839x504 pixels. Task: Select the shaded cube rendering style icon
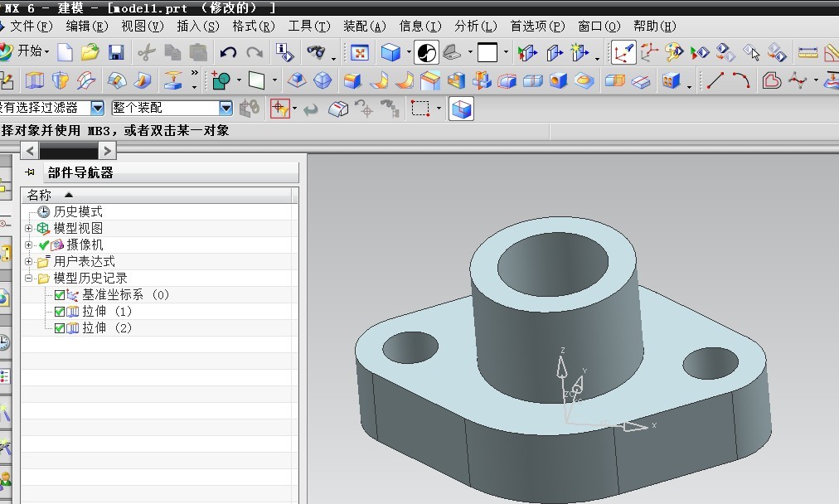pos(390,52)
